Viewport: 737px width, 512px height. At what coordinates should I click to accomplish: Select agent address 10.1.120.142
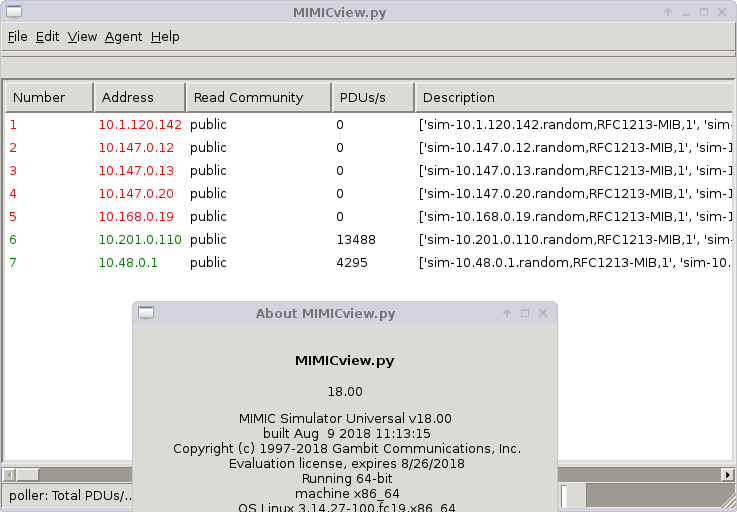(x=140, y=125)
